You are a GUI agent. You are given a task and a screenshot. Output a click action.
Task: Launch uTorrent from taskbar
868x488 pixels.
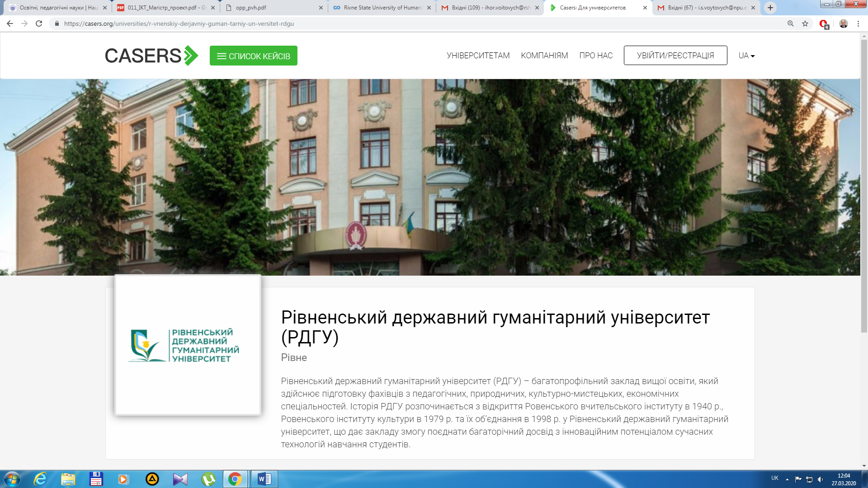pos(208,479)
